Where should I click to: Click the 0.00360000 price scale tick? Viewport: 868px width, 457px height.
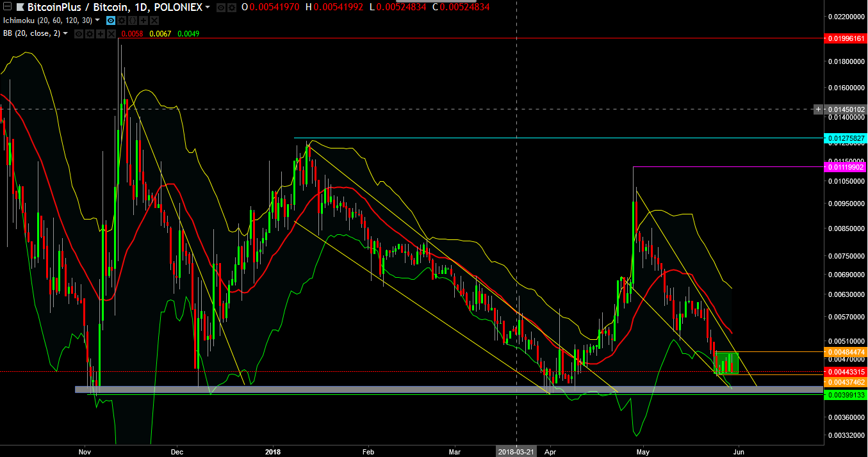(x=846, y=417)
